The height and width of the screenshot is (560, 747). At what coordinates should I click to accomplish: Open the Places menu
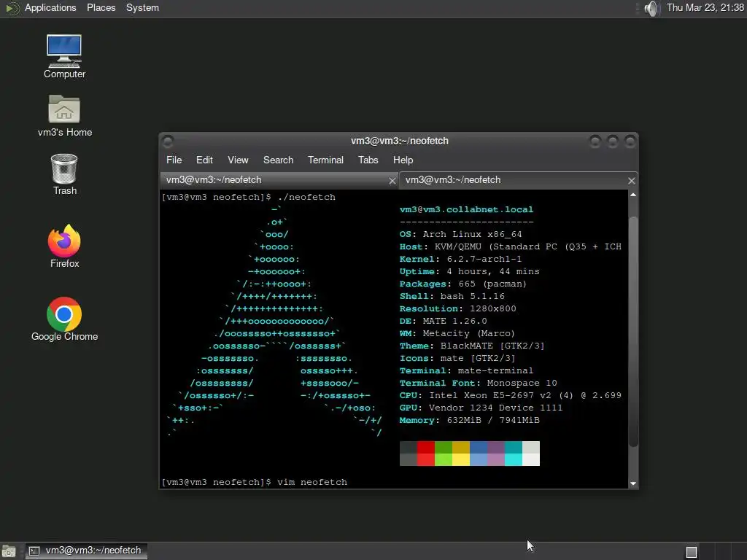(x=101, y=7)
